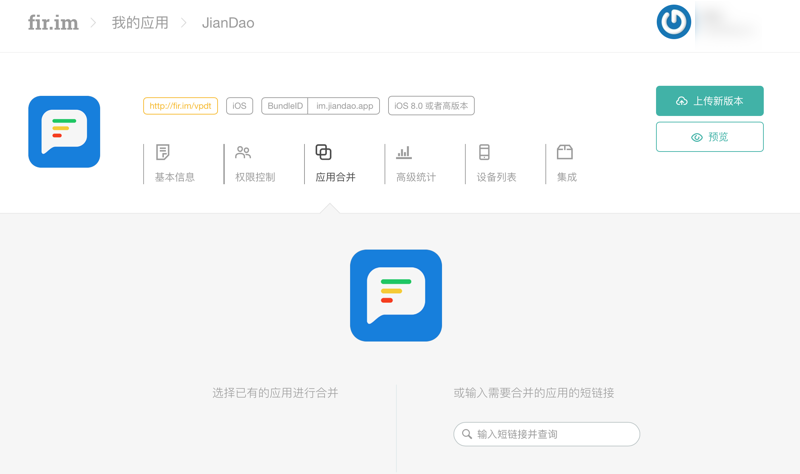Click the iOS 8.0 或者高版本 tag
The image size is (800, 474).
431,106
